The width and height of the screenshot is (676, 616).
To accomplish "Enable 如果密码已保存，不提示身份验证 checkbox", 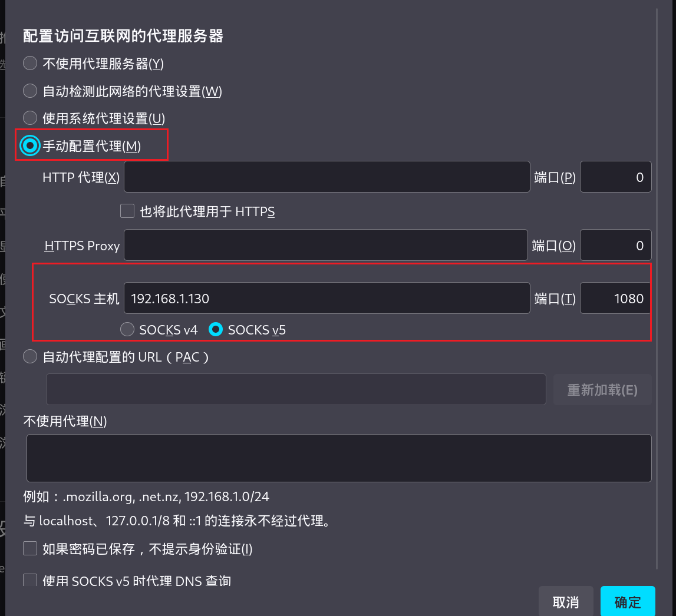I will click(30, 549).
